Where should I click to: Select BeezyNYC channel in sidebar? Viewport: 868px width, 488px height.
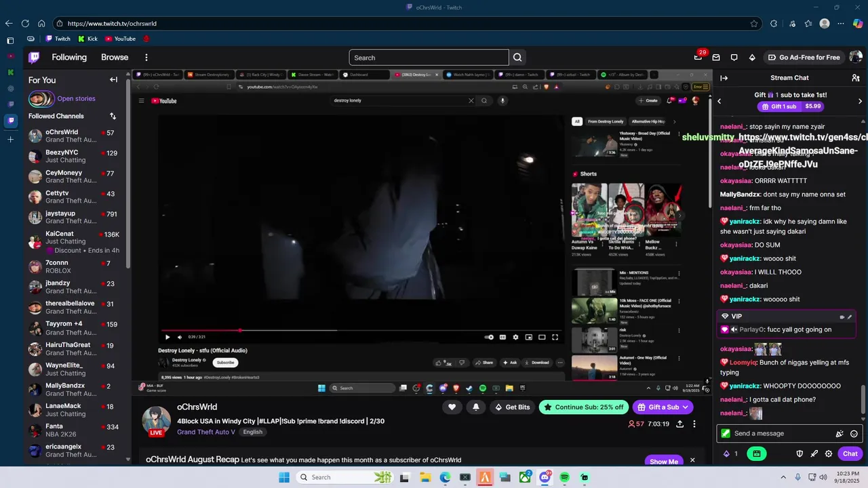tap(75, 157)
